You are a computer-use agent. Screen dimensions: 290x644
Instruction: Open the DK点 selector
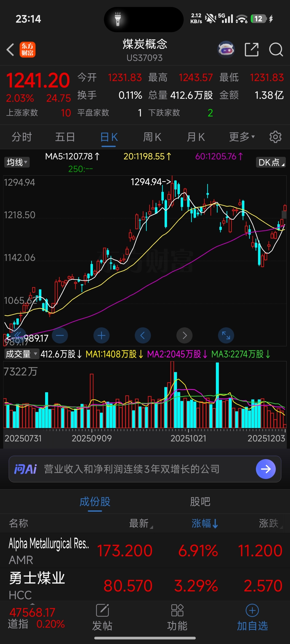point(271,162)
